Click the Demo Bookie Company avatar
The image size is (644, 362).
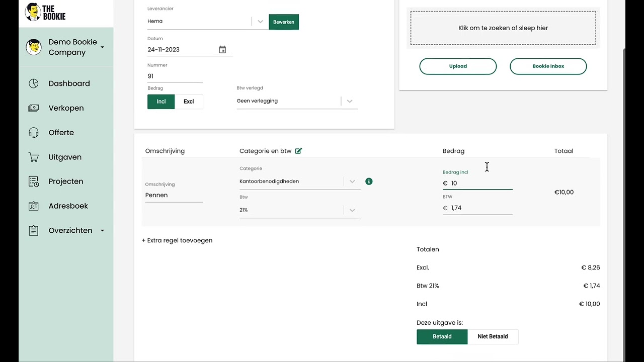pyautogui.click(x=34, y=47)
